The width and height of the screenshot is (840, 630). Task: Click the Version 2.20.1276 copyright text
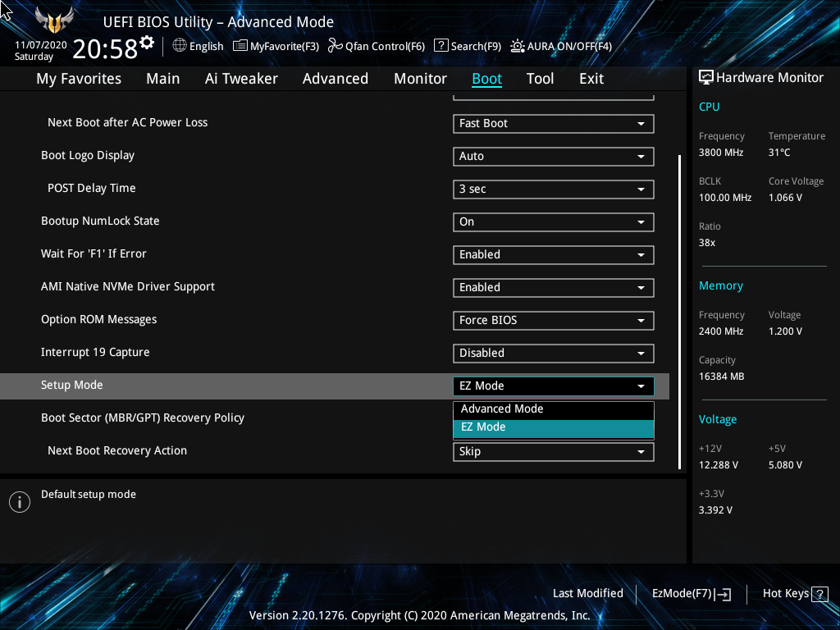[x=419, y=615]
